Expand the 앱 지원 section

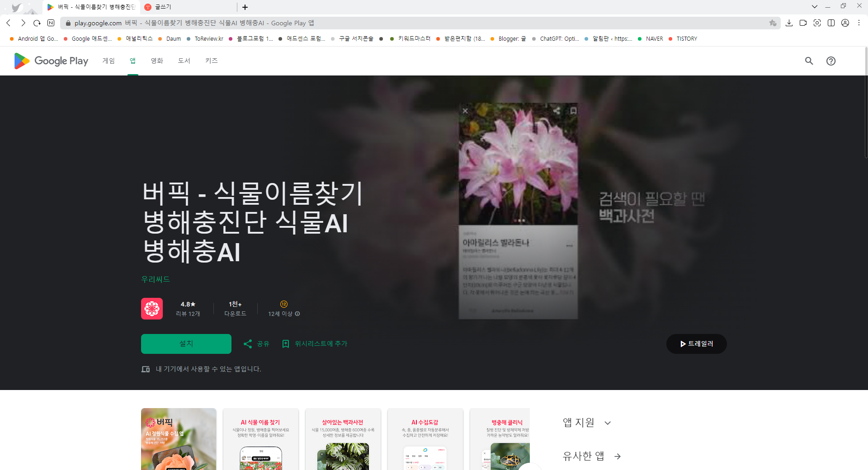[608, 422]
